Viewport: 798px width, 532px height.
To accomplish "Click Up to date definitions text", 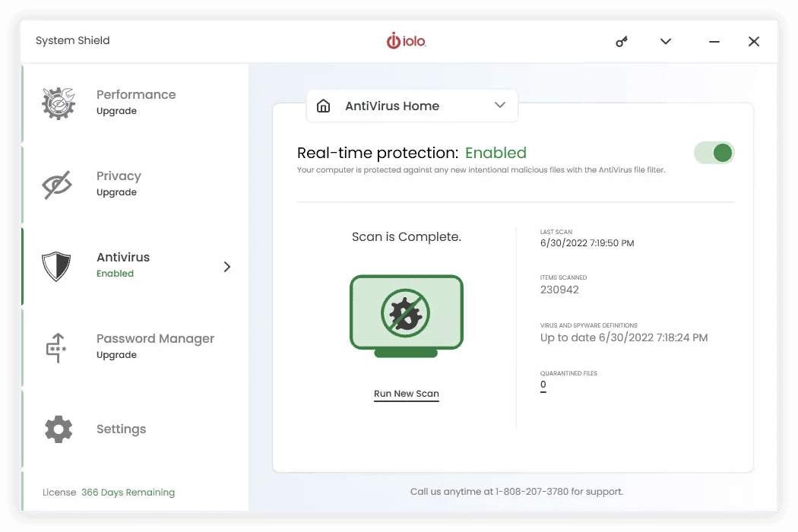I will (624, 337).
